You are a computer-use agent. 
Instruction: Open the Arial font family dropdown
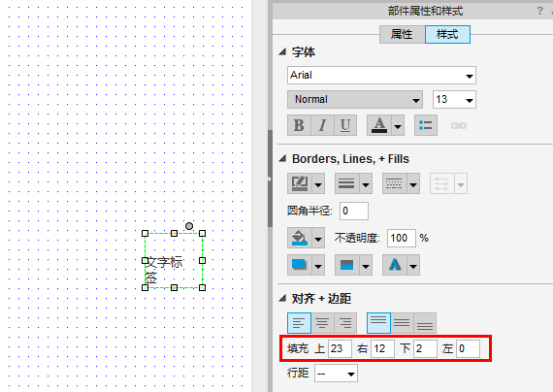coord(381,75)
